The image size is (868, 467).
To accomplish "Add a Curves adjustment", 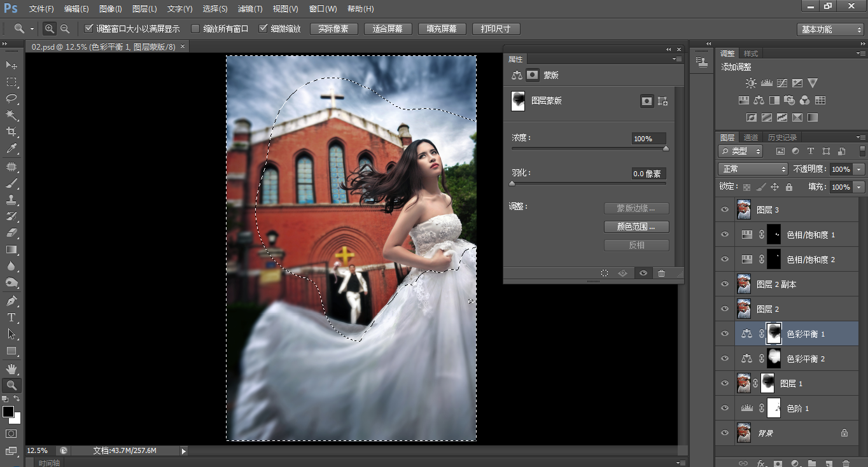I will [782, 83].
